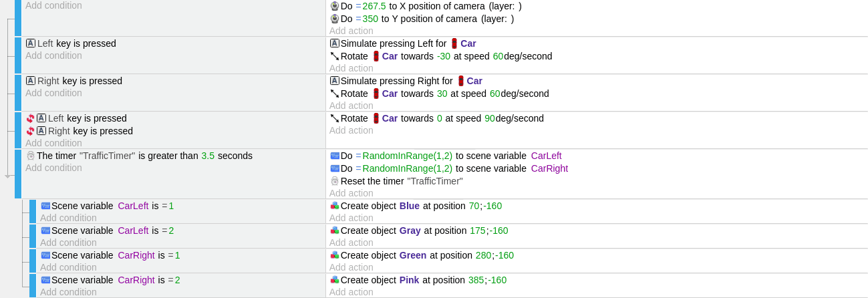This screenshot has height=298, width=868.
Task: Click the timer icon in the TrafficTimer condition
Action: point(30,156)
